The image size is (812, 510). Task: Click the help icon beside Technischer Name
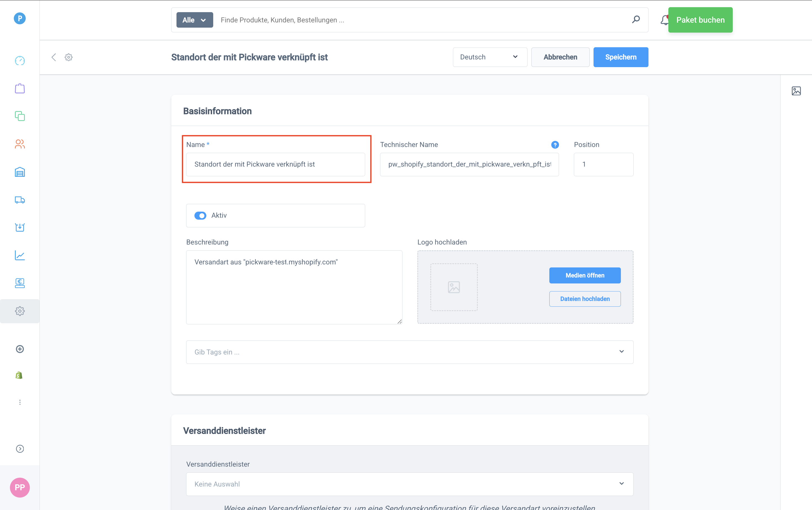(555, 145)
